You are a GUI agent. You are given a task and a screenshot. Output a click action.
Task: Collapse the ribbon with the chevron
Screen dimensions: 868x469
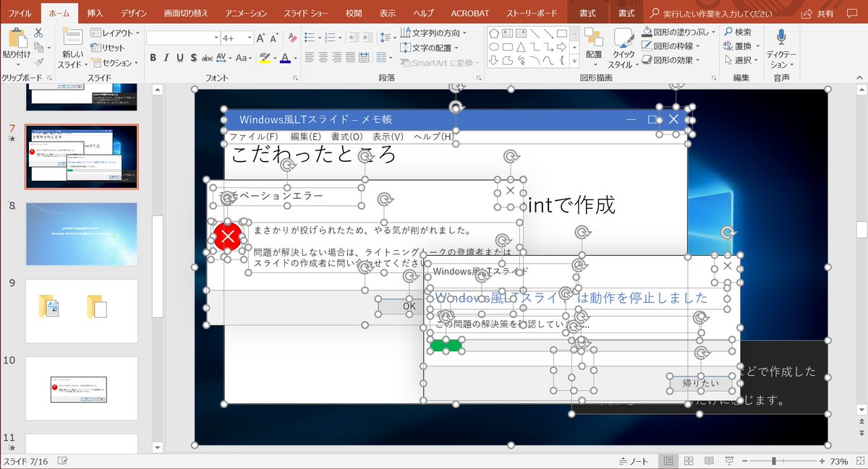coord(860,77)
